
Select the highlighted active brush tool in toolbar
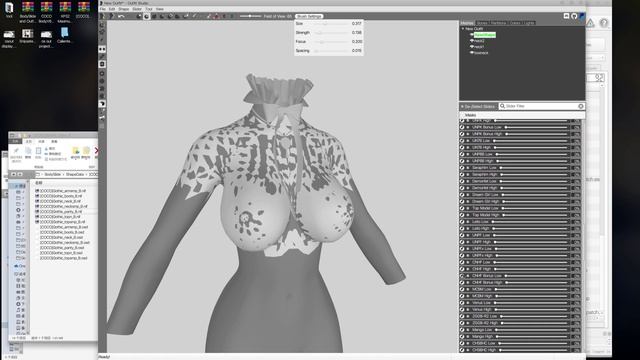tap(147, 16)
